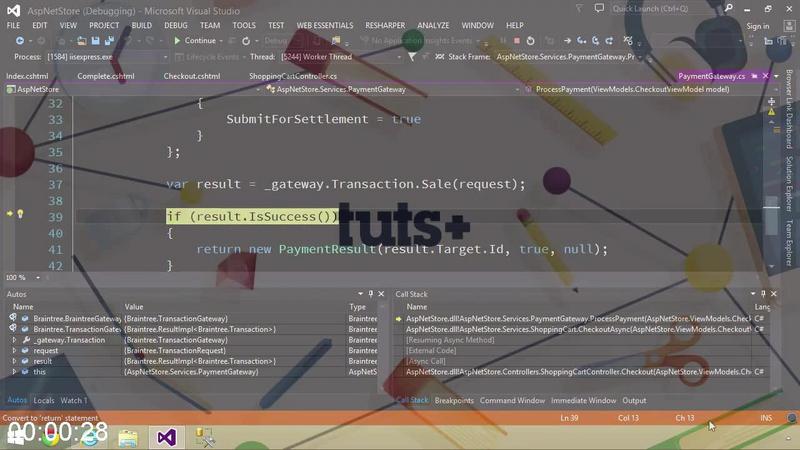Open the Continue button dropdown arrow
Image resolution: width=800 pixels, height=450 pixels.
[221, 41]
